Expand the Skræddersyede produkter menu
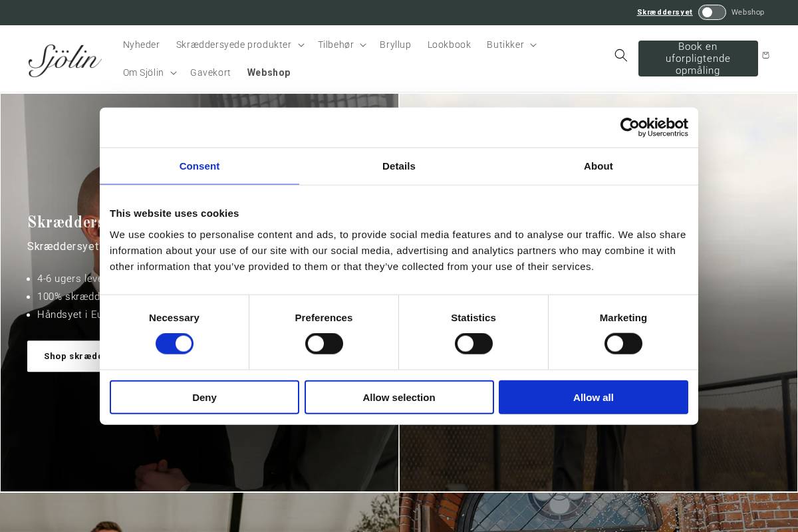The width and height of the screenshot is (798, 532). 239,45
